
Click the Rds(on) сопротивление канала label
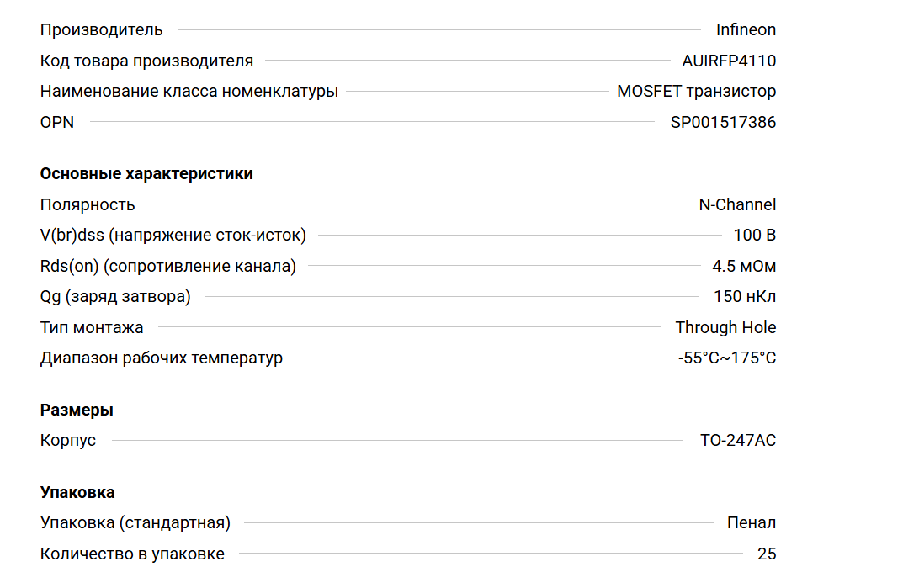[x=168, y=267]
